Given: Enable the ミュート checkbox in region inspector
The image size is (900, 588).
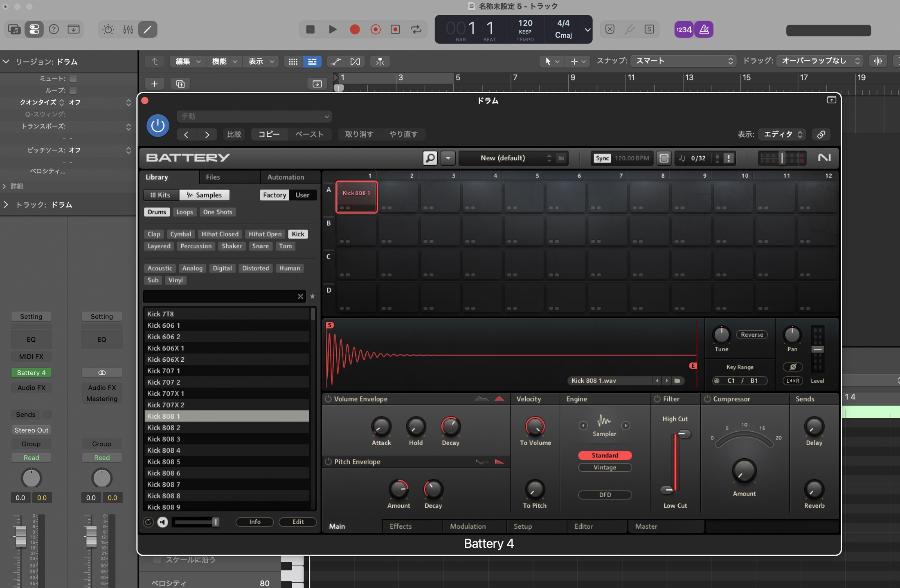Looking at the screenshot, I should pos(73,78).
